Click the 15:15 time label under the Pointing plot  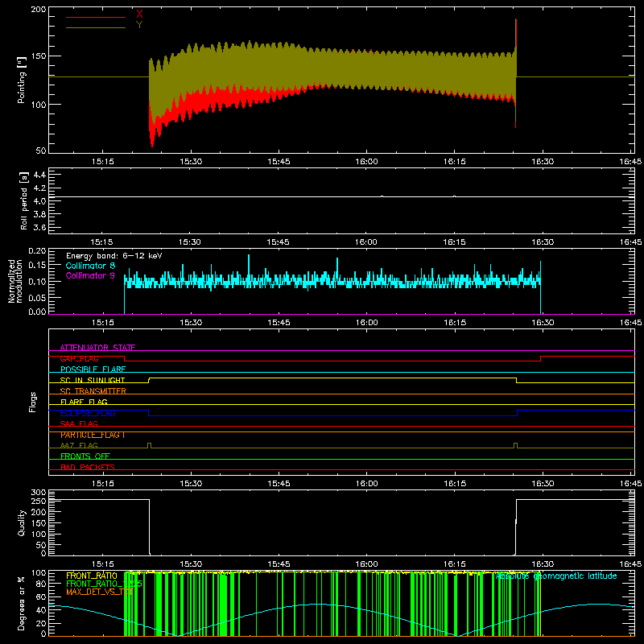102,162
